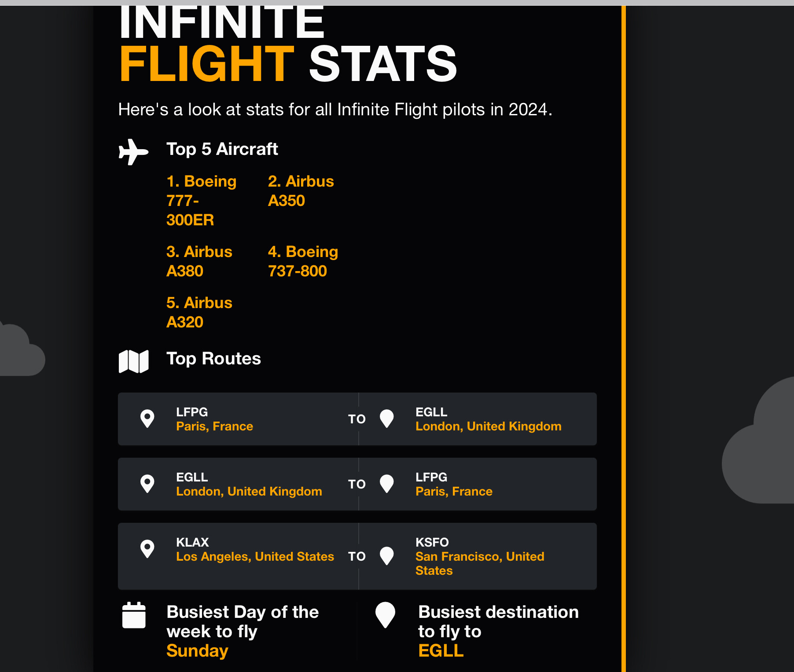The width and height of the screenshot is (794, 672).
Task: Click the Top Routes heading
Action: [x=213, y=359]
